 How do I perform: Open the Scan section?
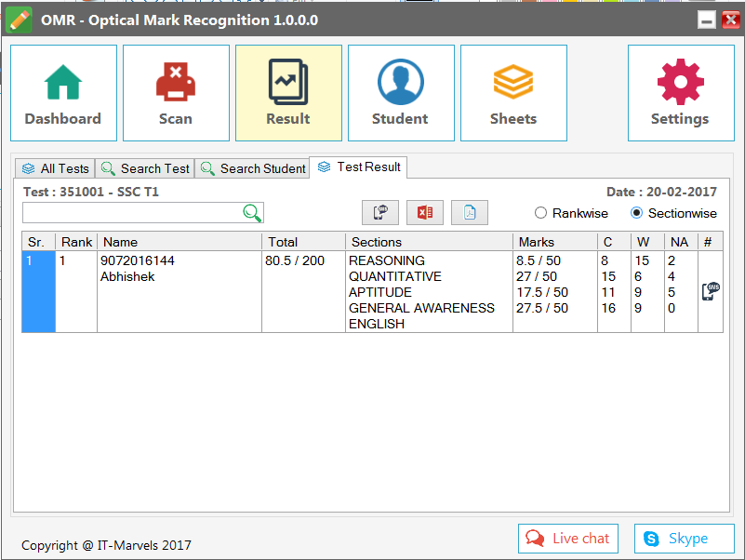[x=176, y=93]
